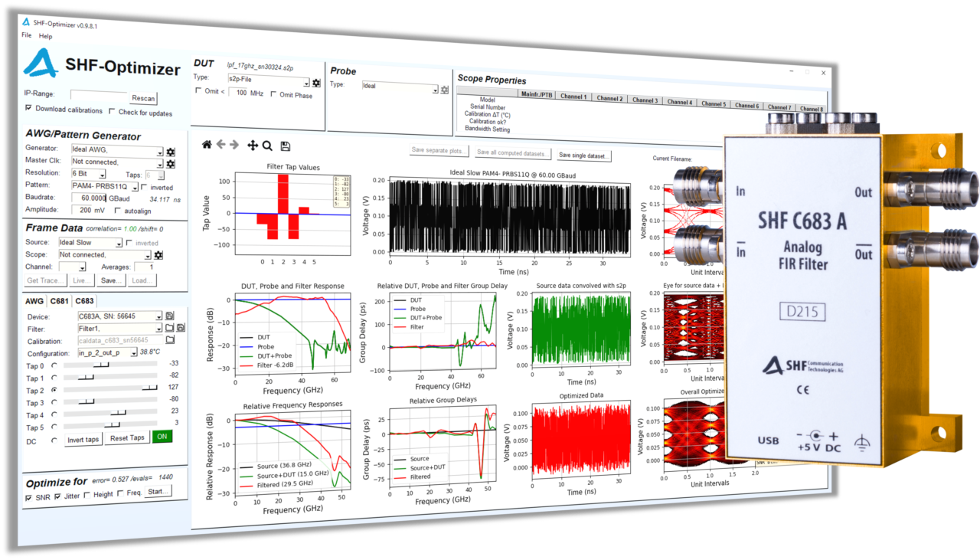The width and height of the screenshot is (980, 560).
Task: Open settings gear next to Probe Type
Action: tap(445, 90)
